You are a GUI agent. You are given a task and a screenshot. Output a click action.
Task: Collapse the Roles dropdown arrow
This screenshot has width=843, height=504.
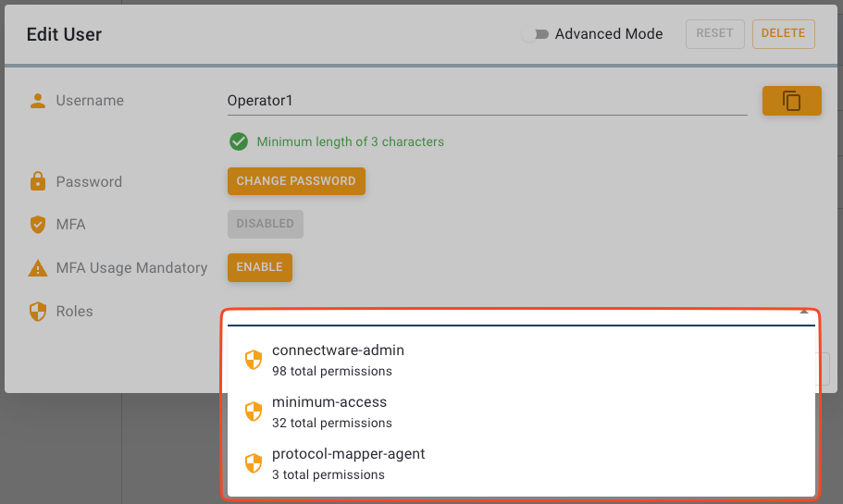(x=803, y=313)
